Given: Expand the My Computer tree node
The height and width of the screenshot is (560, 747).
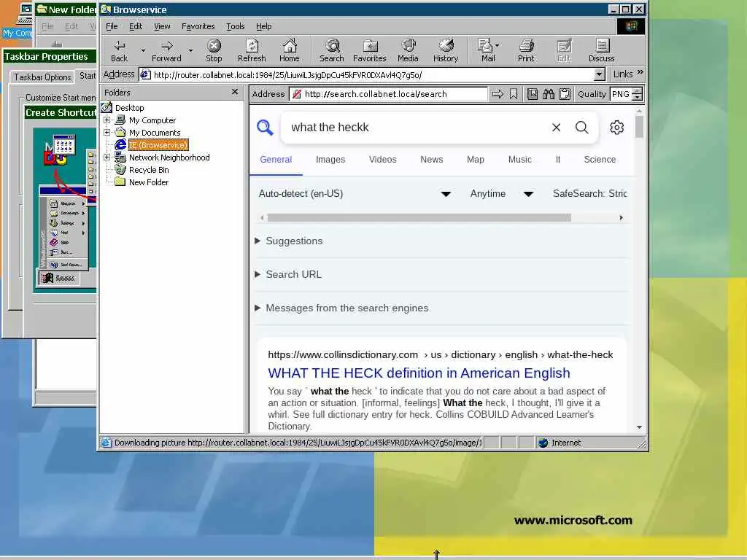Looking at the screenshot, I should (107, 120).
